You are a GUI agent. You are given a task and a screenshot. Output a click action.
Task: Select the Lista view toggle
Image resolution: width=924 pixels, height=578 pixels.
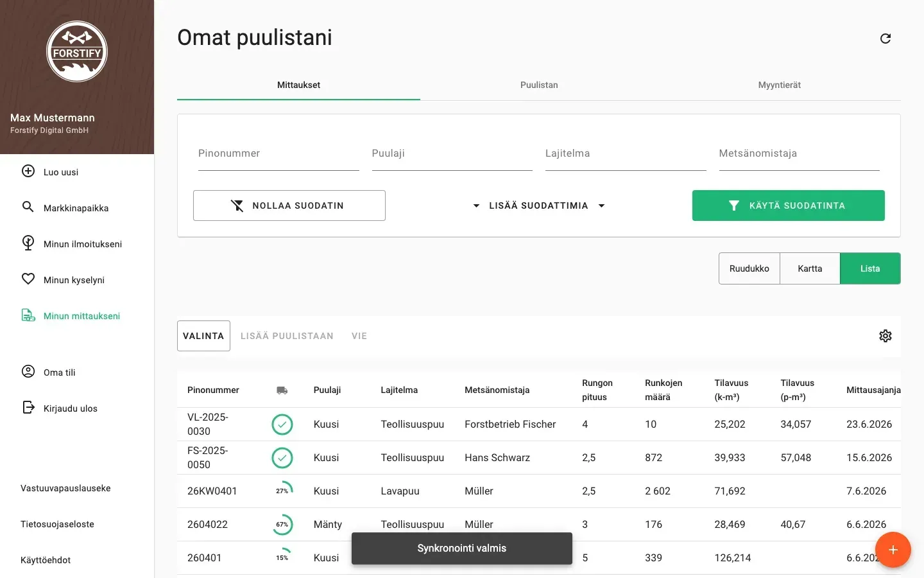(x=870, y=268)
